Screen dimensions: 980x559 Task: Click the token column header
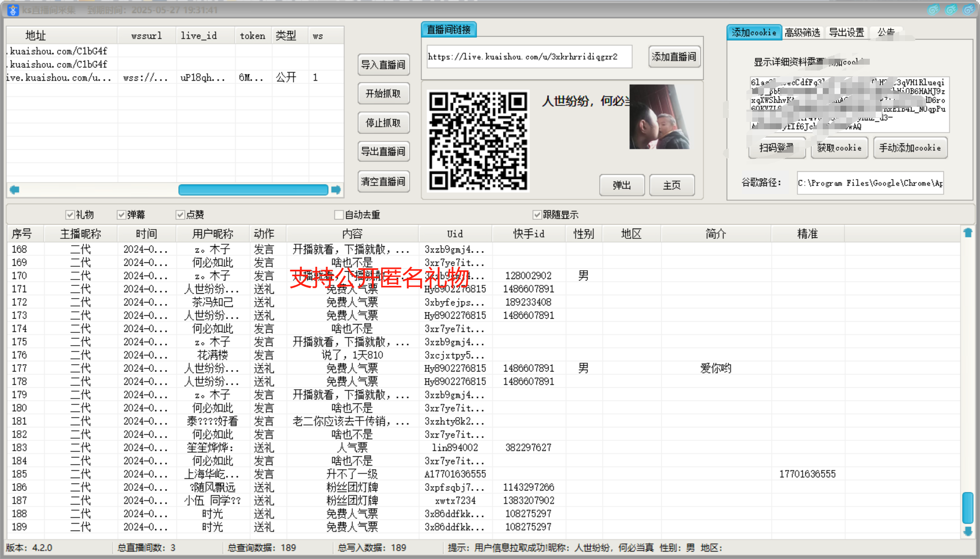[253, 36]
